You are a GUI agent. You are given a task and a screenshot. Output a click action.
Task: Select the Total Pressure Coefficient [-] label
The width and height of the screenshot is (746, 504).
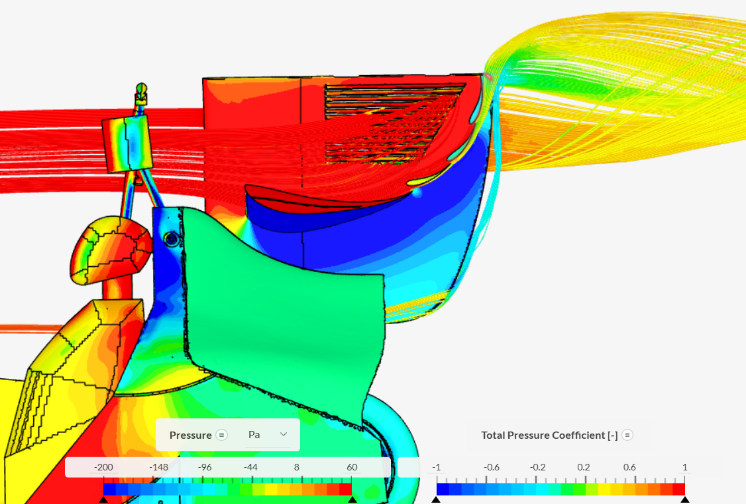pyautogui.click(x=549, y=435)
